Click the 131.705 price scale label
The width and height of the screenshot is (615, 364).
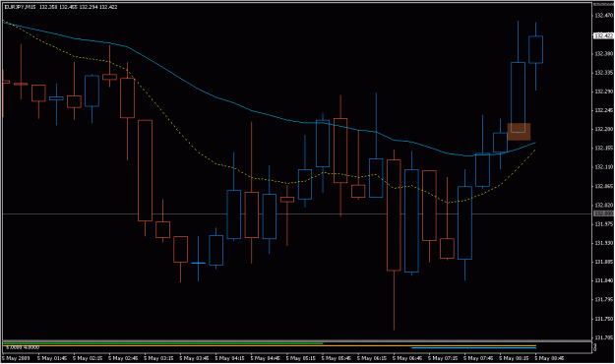point(604,337)
